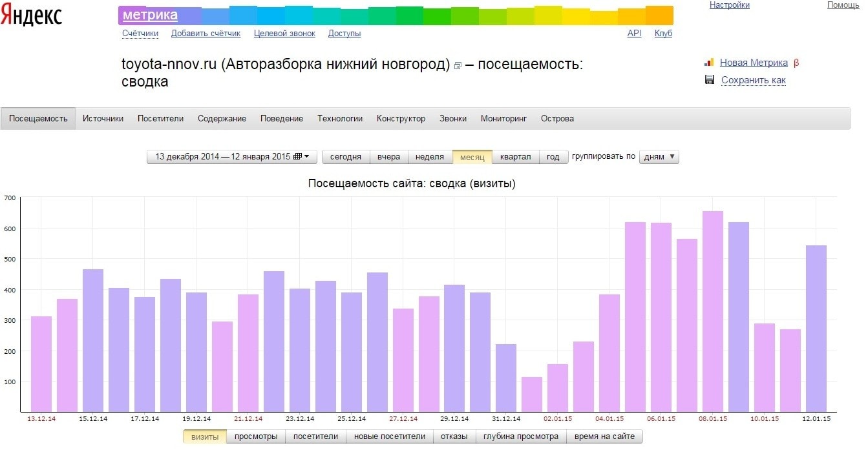Select the неделя period button
Screen dimensions: 868x450
(430, 157)
